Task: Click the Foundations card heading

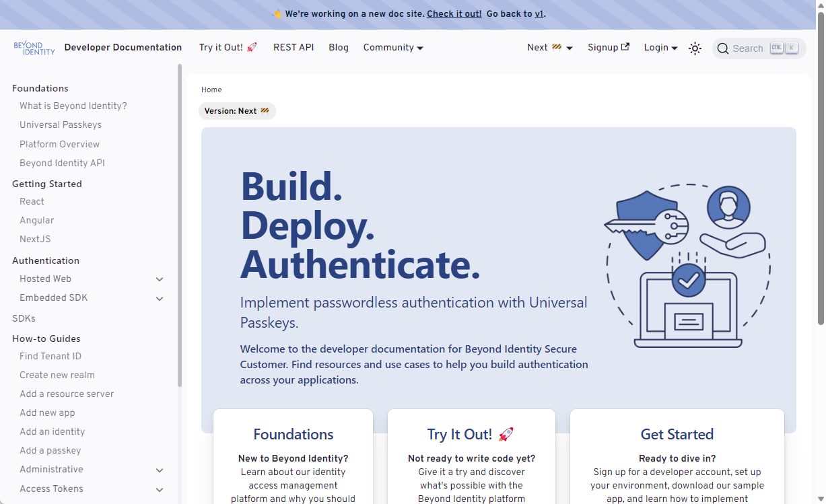Action: [x=294, y=434]
